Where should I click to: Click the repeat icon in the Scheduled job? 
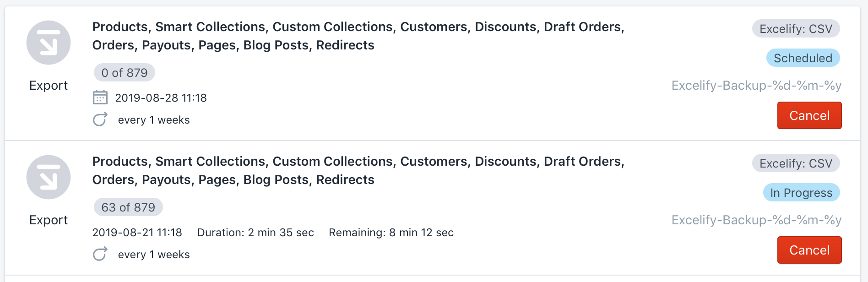[x=100, y=119]
